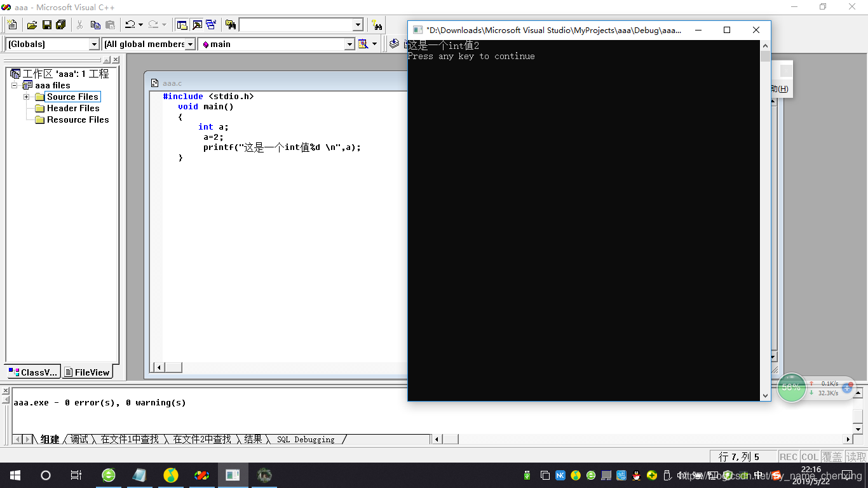
Task: Click the Save All icon
Action: (60, 25)
